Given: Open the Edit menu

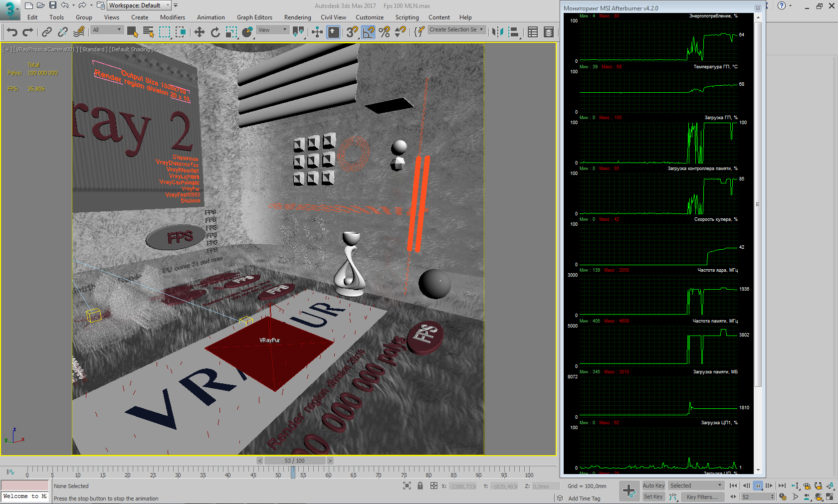Looking at the screenshot, I should point(32,17).
